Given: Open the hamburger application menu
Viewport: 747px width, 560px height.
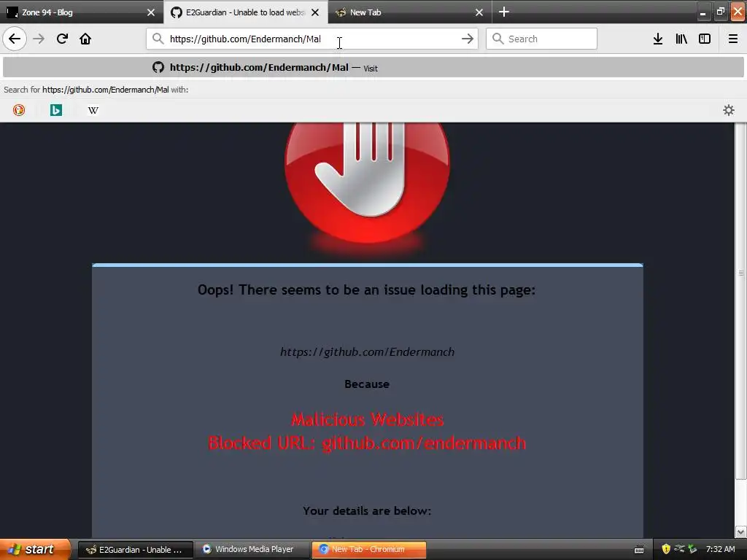Looking at the screenshot, I should (733, 39).
